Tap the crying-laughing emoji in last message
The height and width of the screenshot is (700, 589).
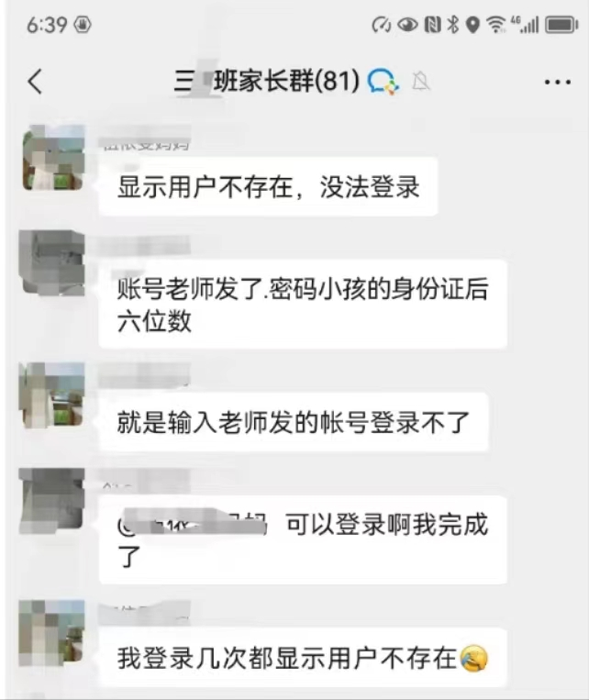[x=473, y=658]
